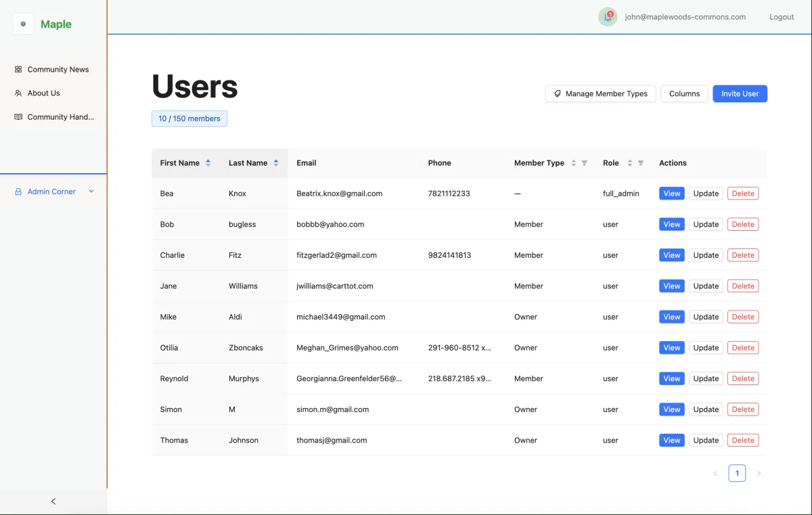Open the notification avatar with red badge
Screen dimensions: 812x515
tap(607, 17)
